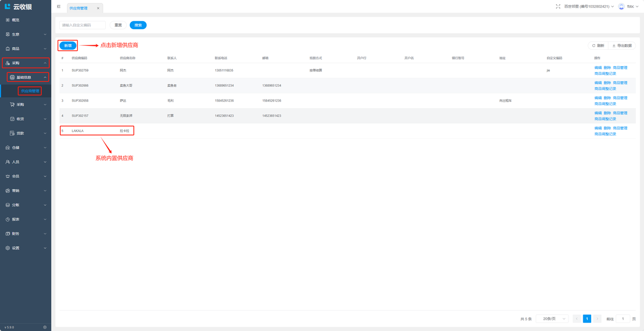The image size is (644, 331).
Task: Collapse the sidebar using the hamburger icon
Action: [59, 7]
